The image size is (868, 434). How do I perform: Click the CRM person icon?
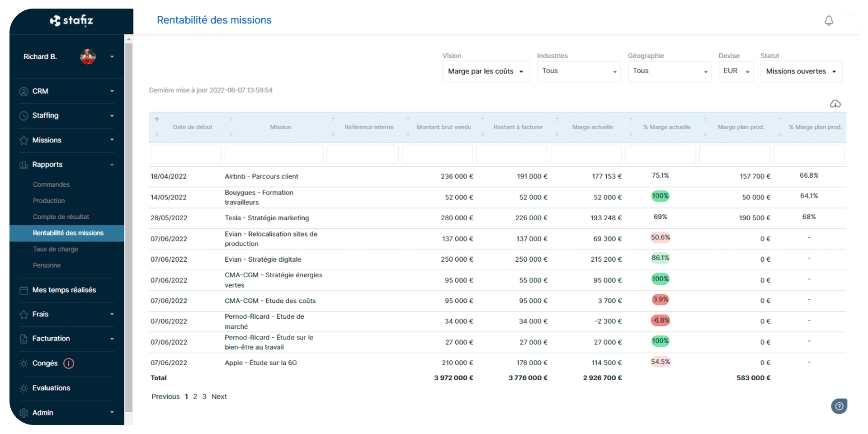[x=24, y=91]
